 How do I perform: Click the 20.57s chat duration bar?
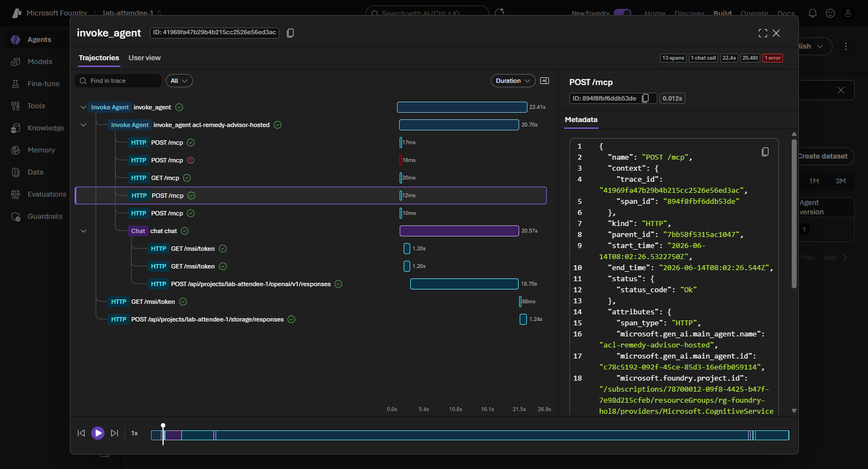(459, 231)
